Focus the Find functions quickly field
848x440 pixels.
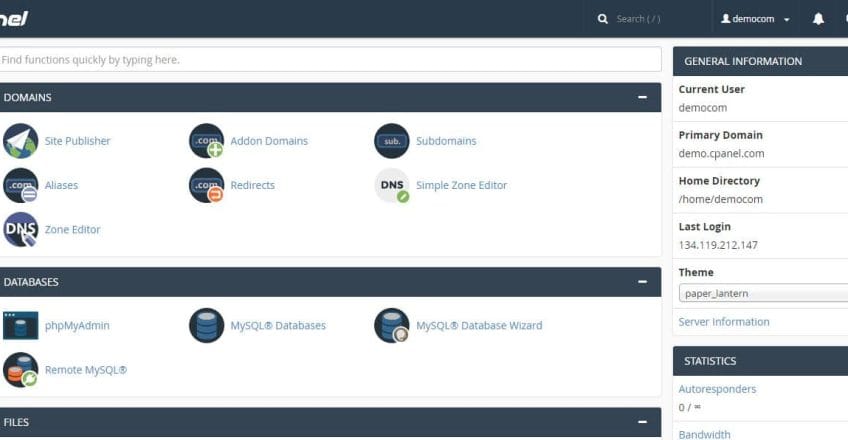(330, 59)
